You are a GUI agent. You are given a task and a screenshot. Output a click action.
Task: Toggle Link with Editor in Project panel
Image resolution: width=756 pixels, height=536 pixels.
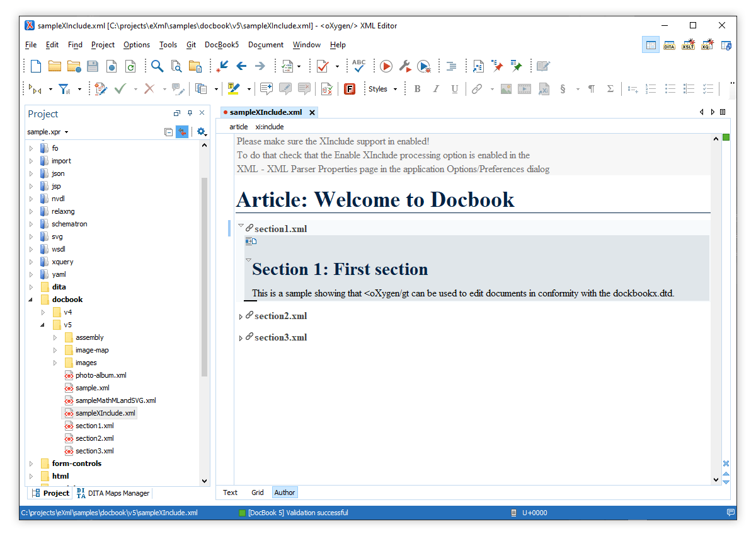(182, 132)
